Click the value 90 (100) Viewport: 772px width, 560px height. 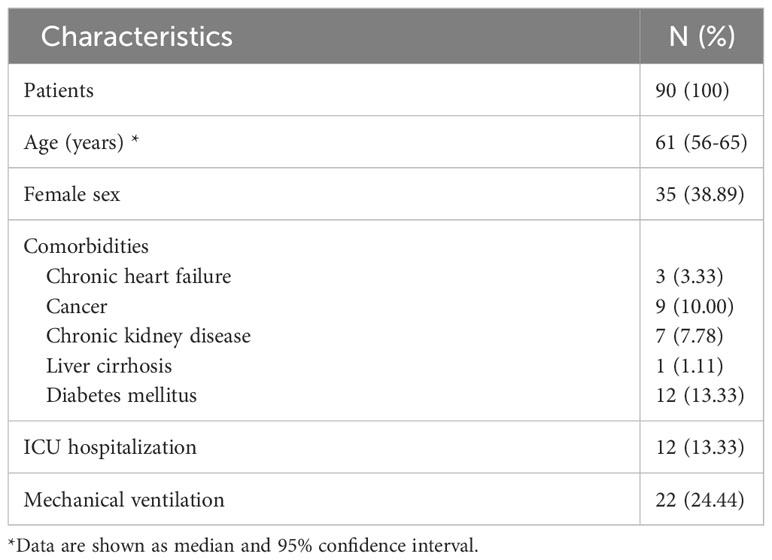click(x=692, y=90)
